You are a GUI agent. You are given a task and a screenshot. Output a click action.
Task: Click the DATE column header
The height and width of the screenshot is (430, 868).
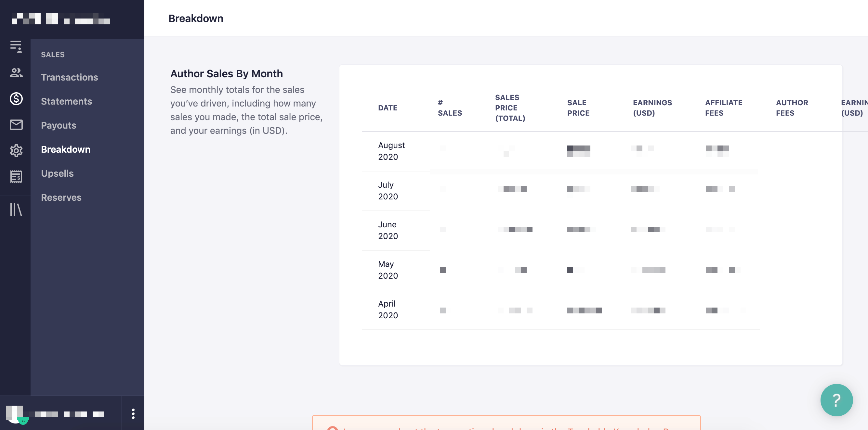click(x=388, y=108)
